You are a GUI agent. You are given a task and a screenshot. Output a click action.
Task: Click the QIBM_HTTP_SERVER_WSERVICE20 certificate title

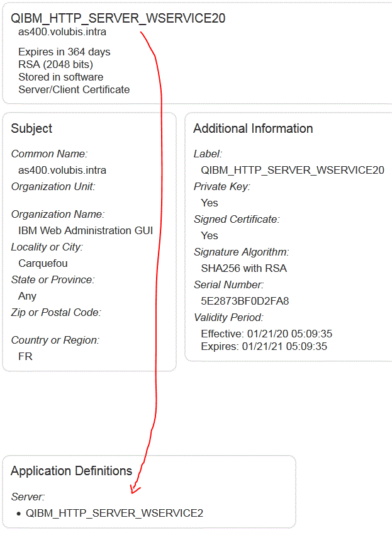tap(118, 18)
